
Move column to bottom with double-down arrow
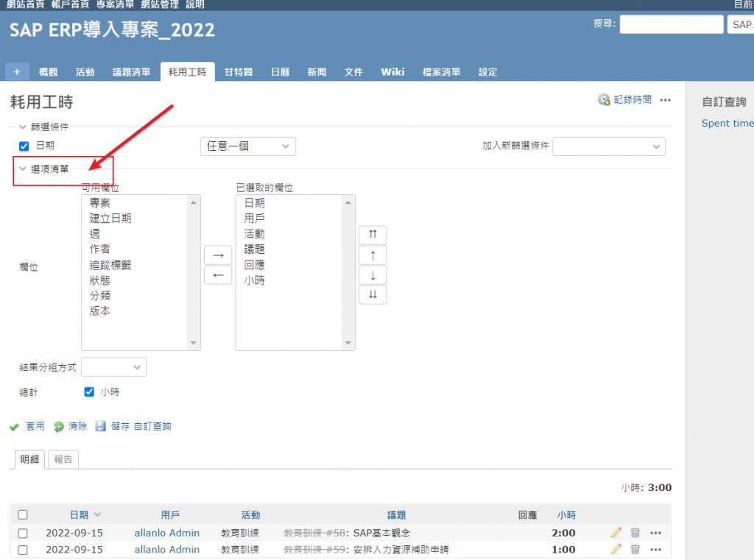pyautogui.click(x=373, y=294)
